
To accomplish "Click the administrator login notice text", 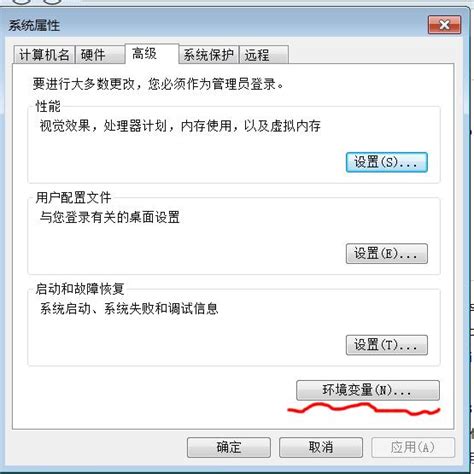I will point(158,84).
